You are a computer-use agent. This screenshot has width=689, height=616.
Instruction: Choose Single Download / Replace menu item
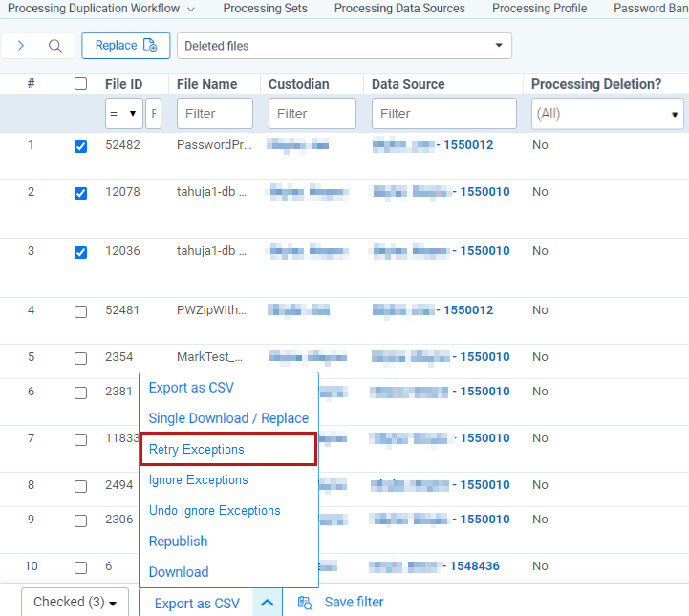[x=228, y=418]
